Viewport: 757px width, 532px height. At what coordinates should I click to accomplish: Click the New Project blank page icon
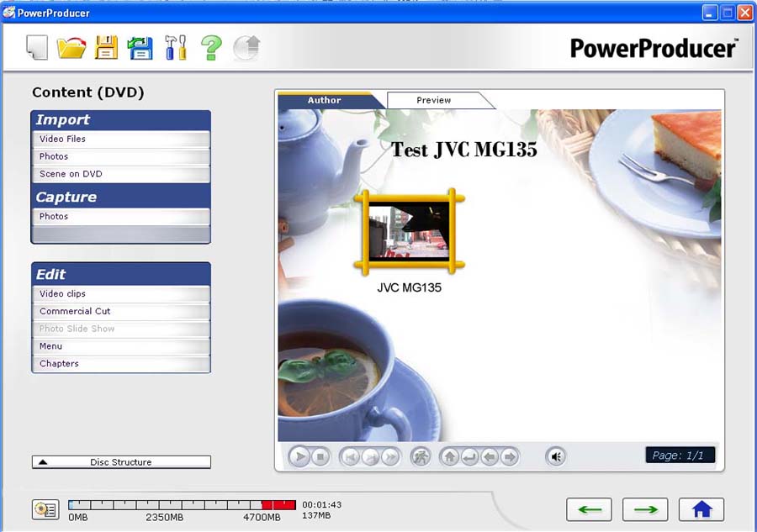pos(37,48)
